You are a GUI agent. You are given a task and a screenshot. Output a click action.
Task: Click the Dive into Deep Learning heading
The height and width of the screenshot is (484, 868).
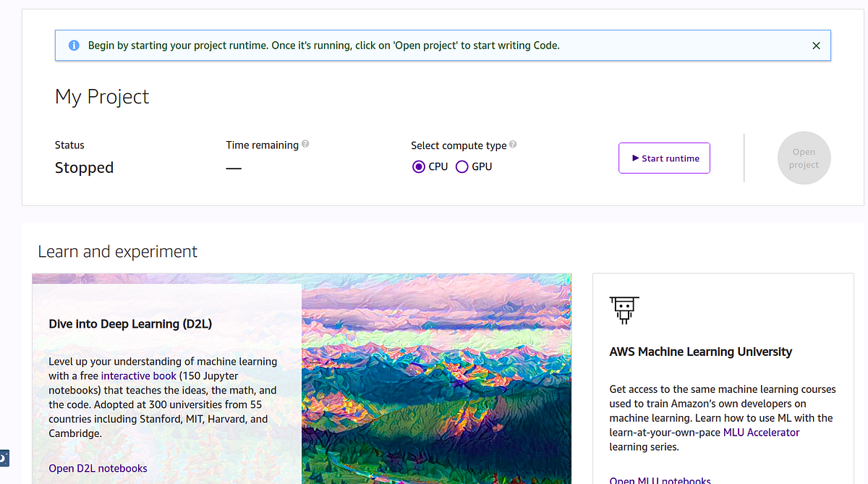coord(129,323)
